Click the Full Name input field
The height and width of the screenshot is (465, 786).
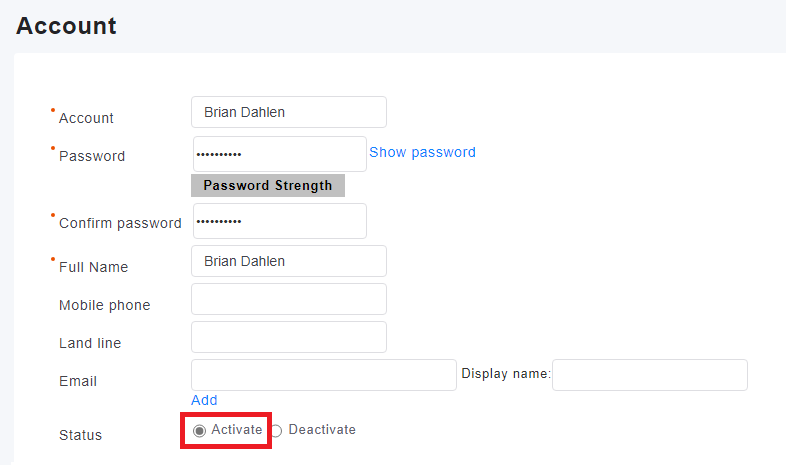point(288,261)
